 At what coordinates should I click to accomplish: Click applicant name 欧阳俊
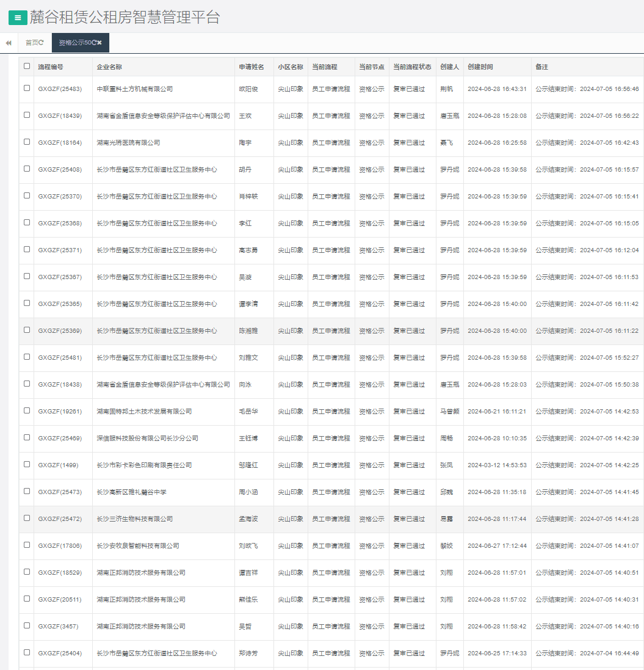pos(248,89)
